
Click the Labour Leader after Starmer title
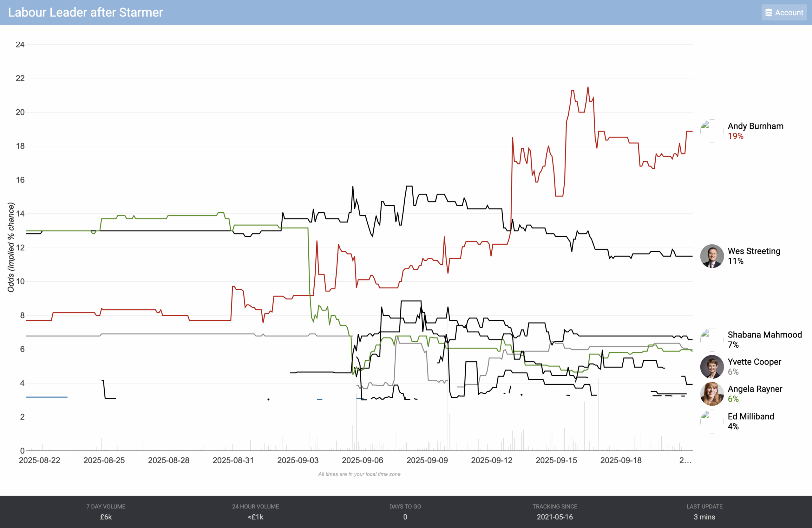click(86, 13)
